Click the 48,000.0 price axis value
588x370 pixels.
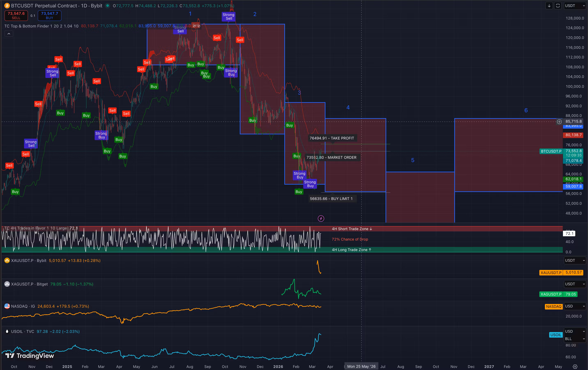coord(574,213)
